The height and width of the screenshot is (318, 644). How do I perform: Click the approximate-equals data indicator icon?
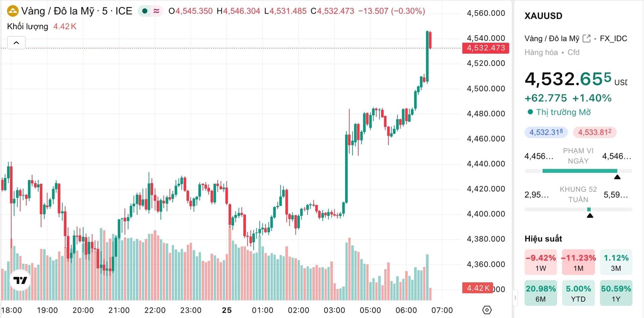pos(156,11)
